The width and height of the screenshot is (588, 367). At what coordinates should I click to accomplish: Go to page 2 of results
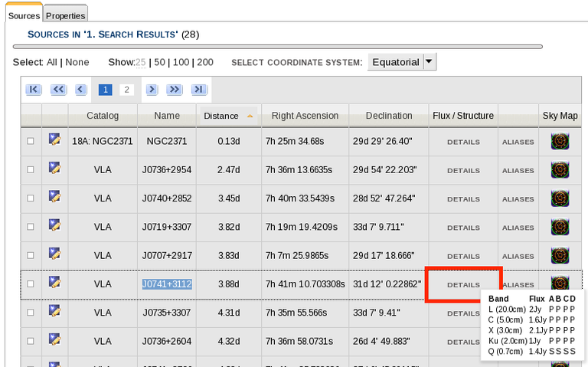(127, 90)
